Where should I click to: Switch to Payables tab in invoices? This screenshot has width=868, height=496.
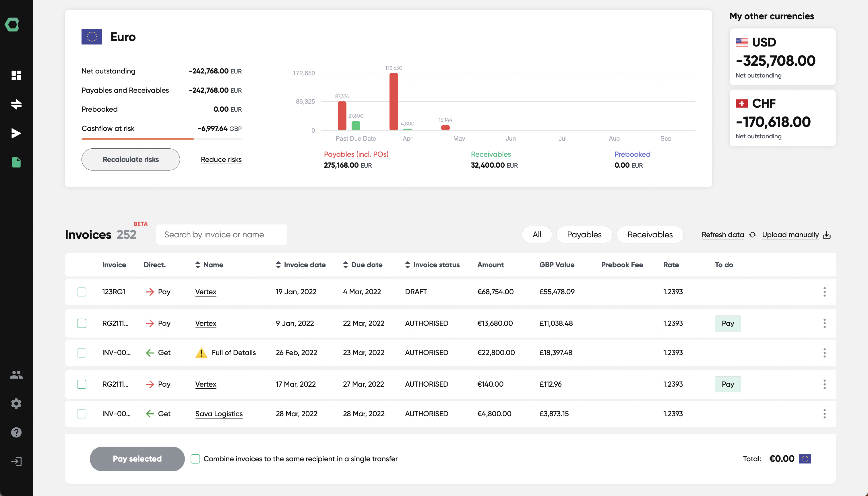(585, 234)
